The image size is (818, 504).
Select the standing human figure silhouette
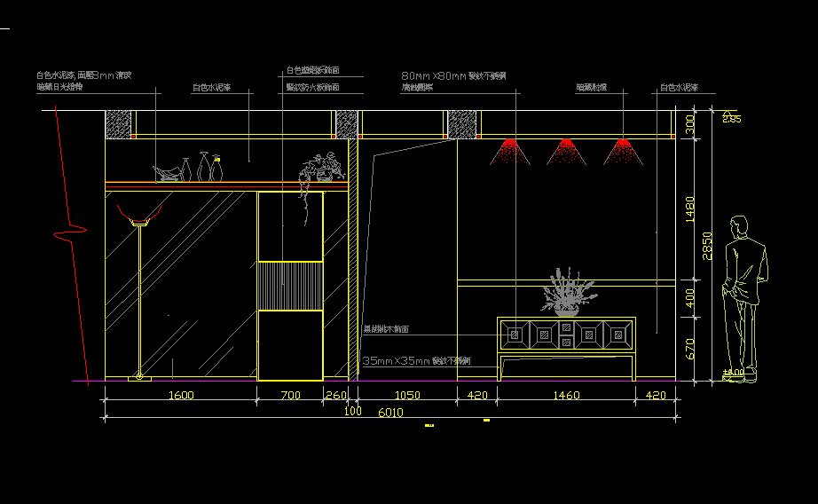click(x=743, y=293)
